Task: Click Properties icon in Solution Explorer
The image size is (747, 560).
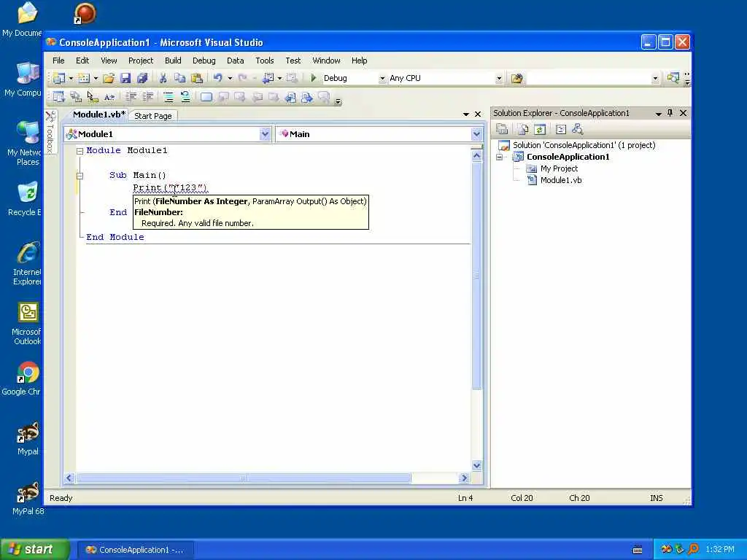Action: 502,129
